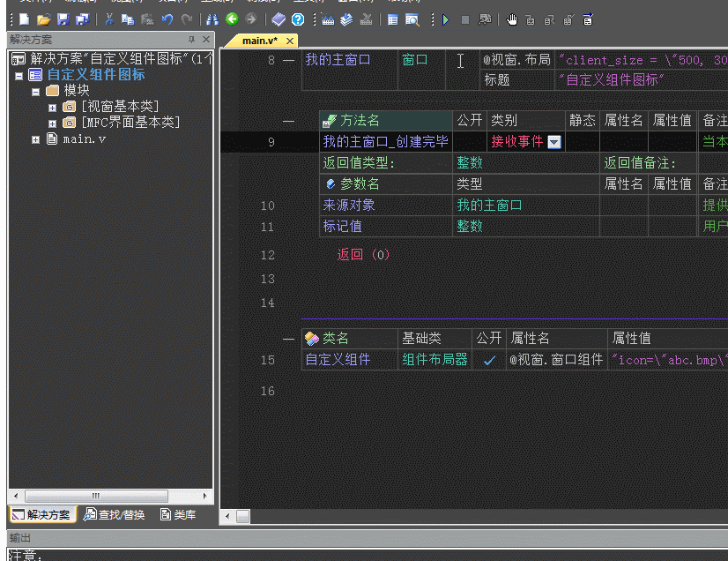
Task: Click the Undo arrow icon
Action: click(167, 19)
